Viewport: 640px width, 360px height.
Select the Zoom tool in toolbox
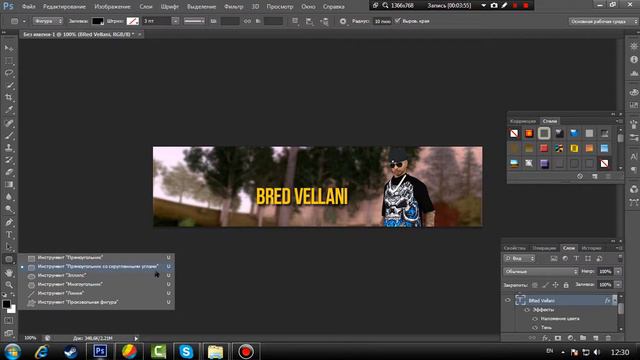pos(9,284)
